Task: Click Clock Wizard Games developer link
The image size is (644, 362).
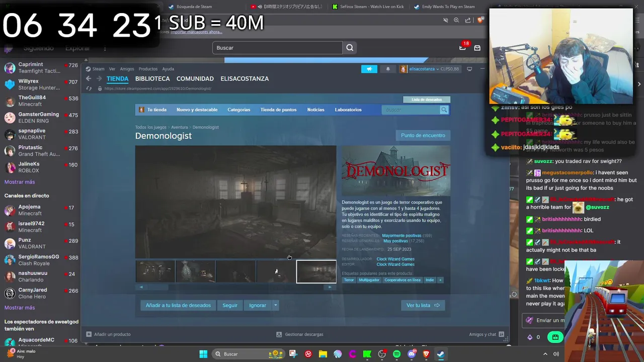Action: pyautogui.click(x=395, y=259)
